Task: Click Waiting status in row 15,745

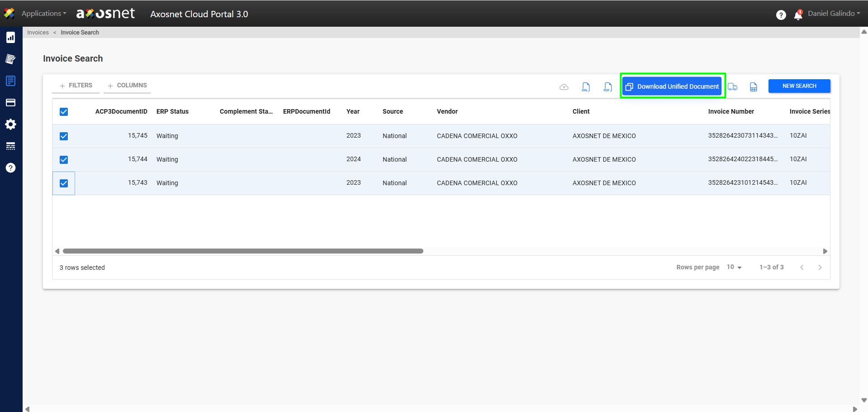Action: click(167, 136)
